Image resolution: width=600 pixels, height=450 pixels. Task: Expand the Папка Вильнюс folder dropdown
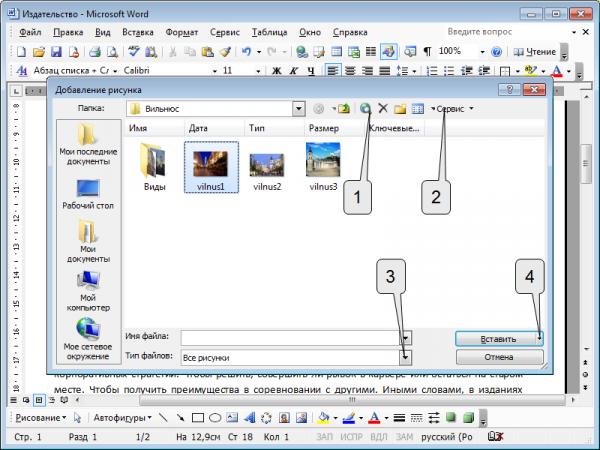pos(299,109)
